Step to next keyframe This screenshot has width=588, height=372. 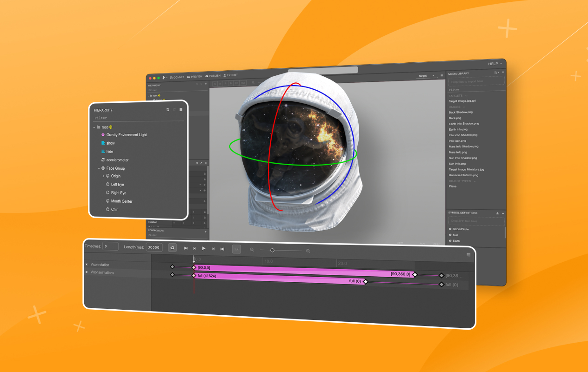pos(213,249)
